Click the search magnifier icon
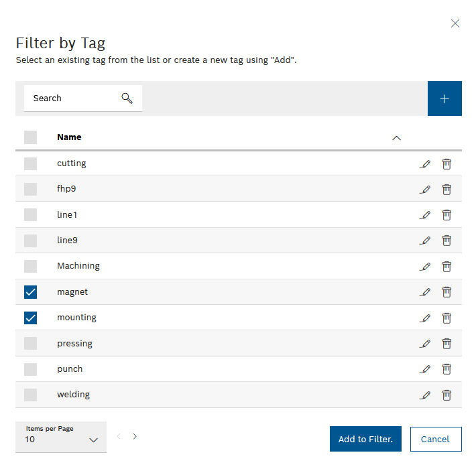Viewport: 476px width, 467px height. coord(127,98)
